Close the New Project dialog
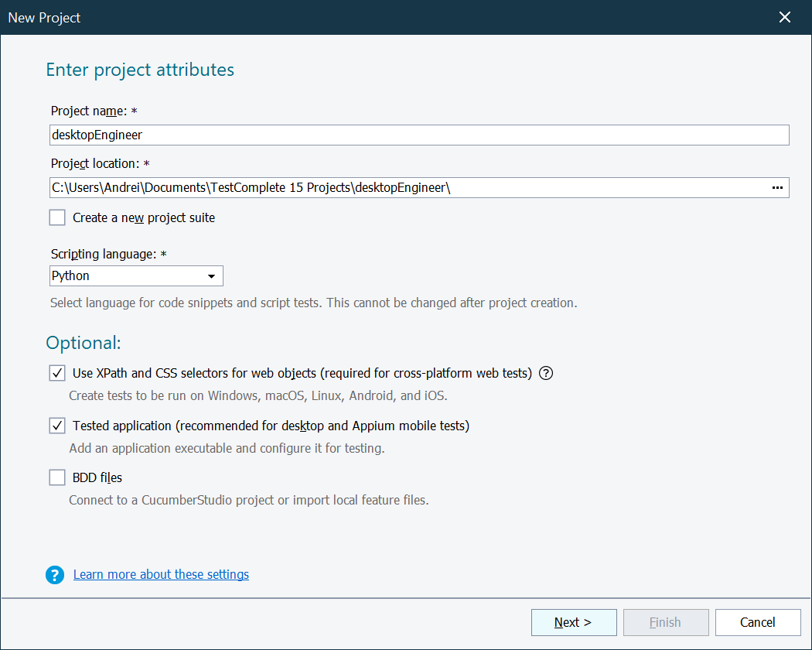This screenshot has height=650, width=812. coord(785,17)
